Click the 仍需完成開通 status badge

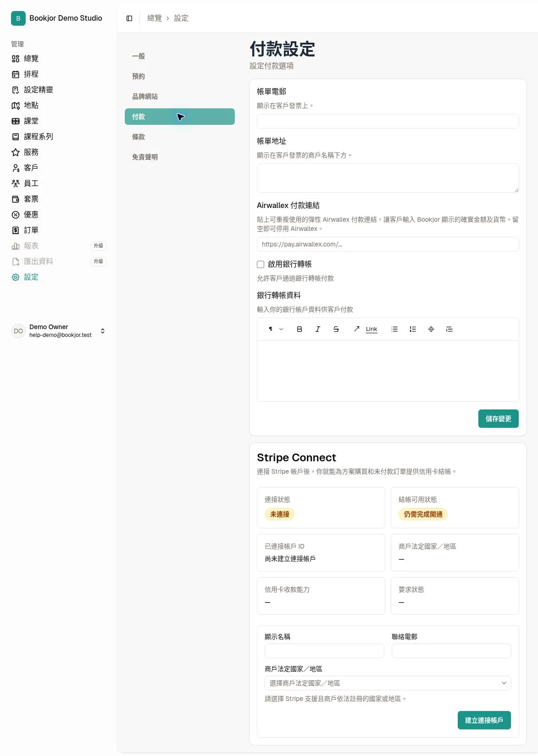423,514
